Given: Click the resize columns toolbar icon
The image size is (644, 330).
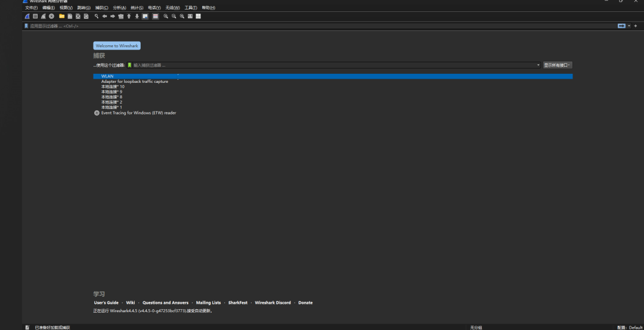Looking at the screenshot, I should [198, 16].
